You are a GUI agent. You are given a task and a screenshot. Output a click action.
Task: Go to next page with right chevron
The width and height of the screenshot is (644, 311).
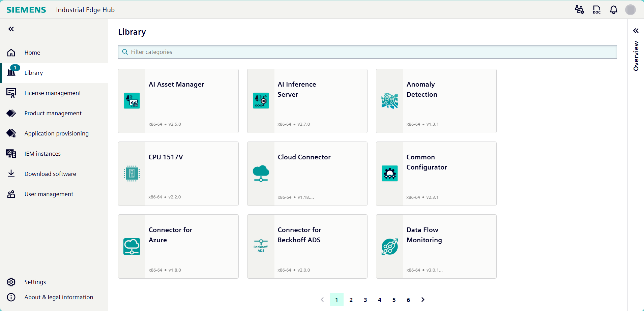(x=423, y=300)
